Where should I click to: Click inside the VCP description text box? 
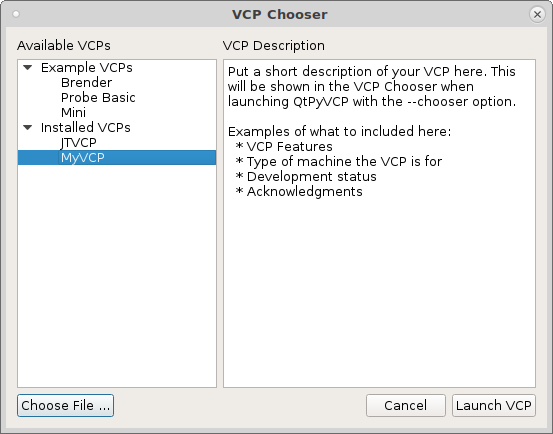coord(379,282)
